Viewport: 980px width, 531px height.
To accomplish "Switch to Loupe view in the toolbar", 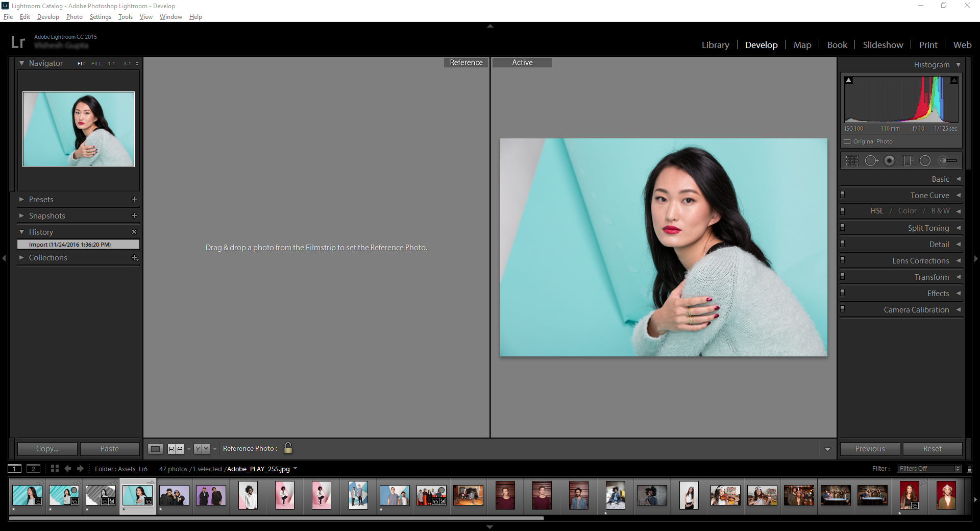I will click(155, 448).
